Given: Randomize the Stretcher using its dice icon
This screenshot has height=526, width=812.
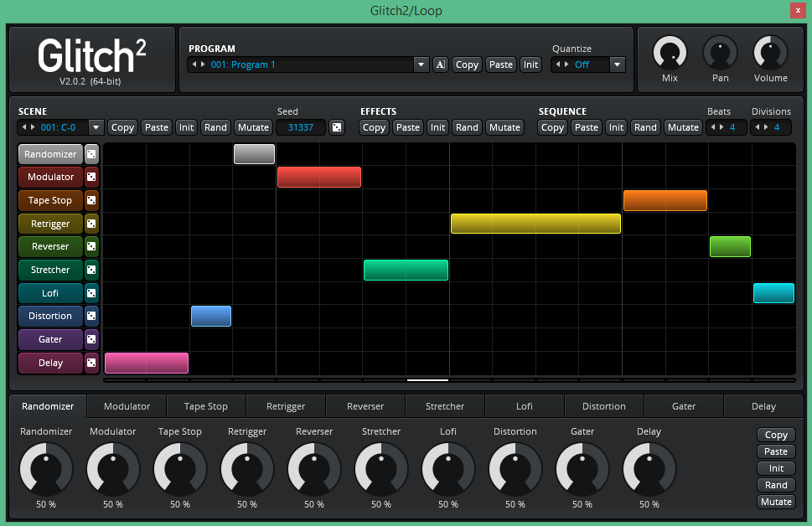Looking at the screenshot, I should pyautogui.click(x=91, y=270).
